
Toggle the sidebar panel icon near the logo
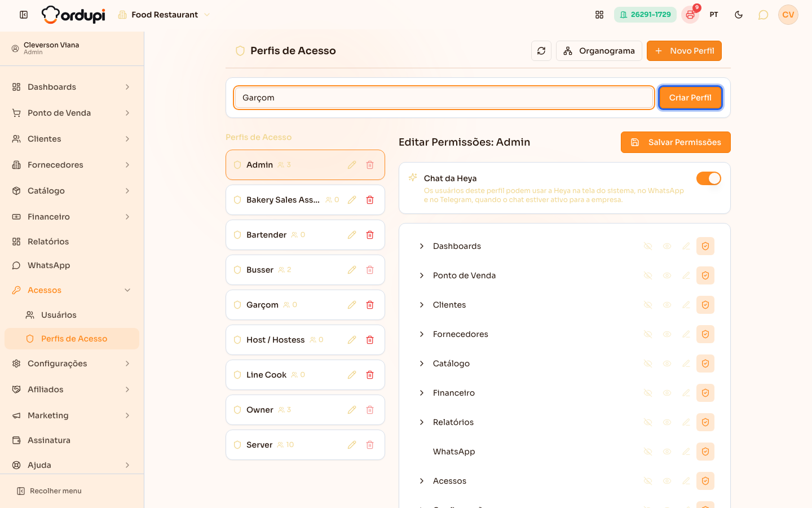pos(24,15)
